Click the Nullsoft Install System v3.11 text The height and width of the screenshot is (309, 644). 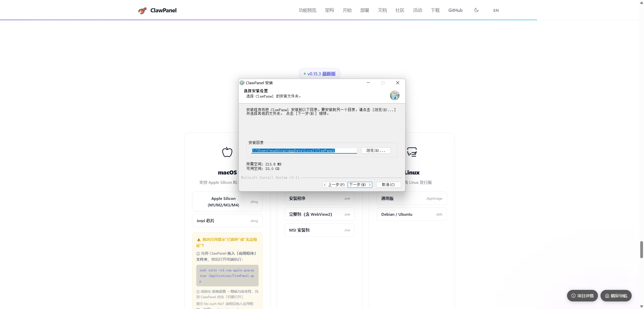tap(270, 178)
